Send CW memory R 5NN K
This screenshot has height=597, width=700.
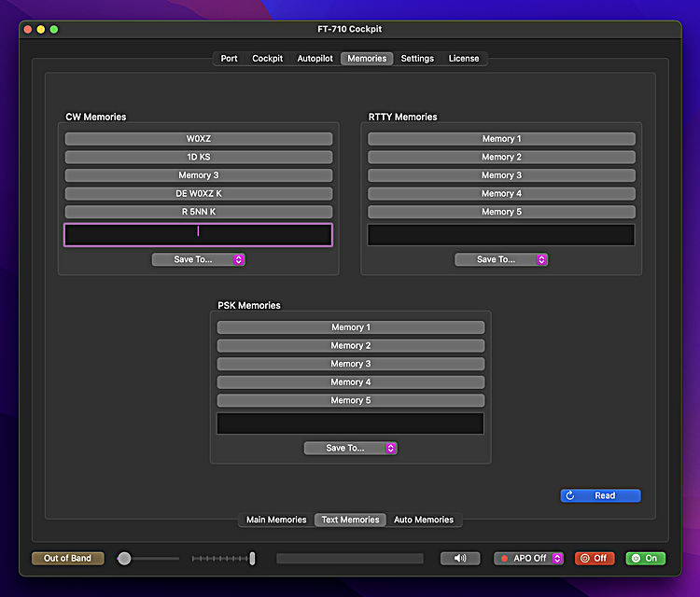click(x=199, y=212)
